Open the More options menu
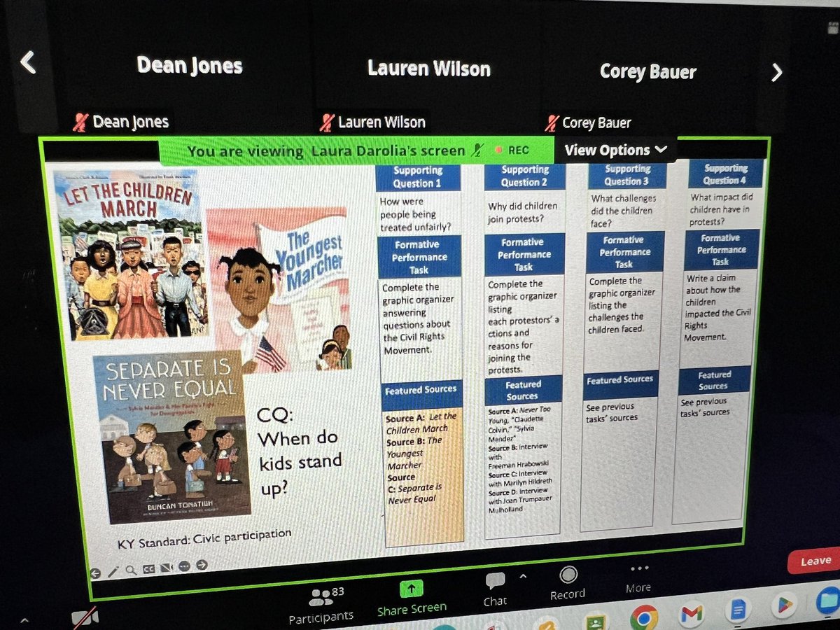Screen dimensions: 840x630 638,578
